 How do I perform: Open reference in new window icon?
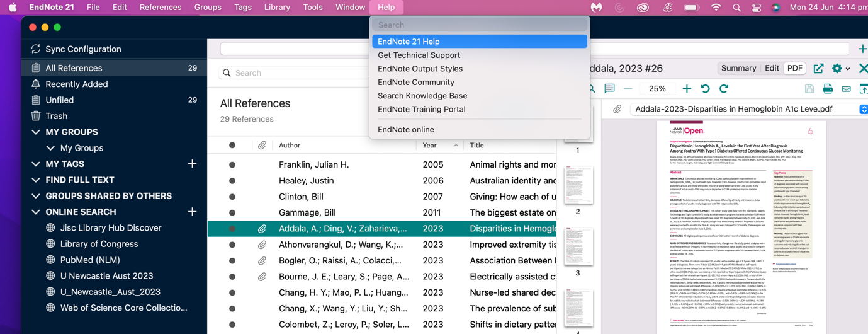pos(818,68)
